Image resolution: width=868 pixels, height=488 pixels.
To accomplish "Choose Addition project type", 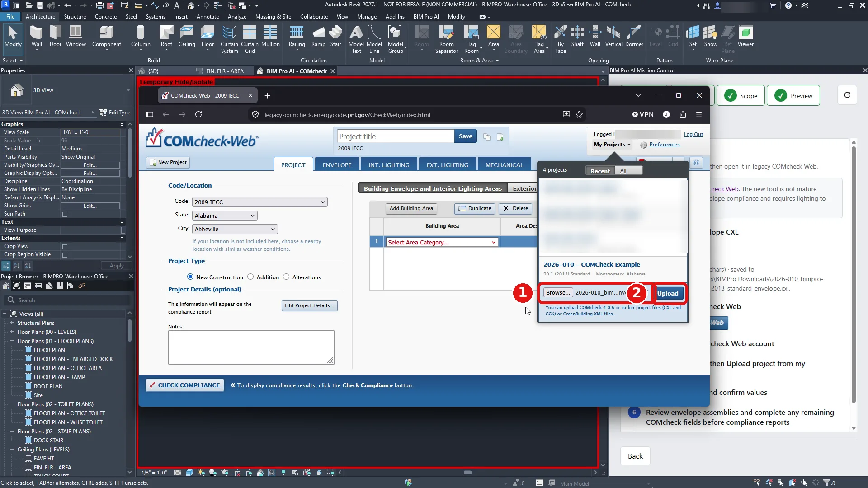I will [x=250, y=277].
